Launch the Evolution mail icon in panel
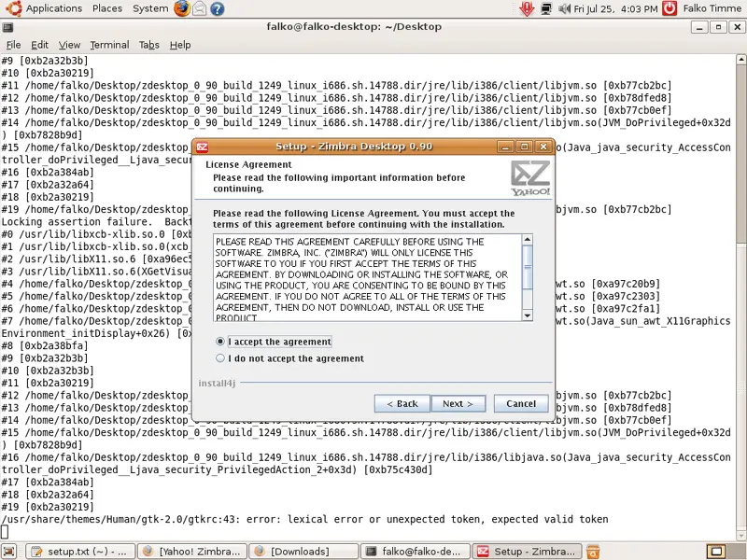747x560 pixels. coord(200,8)
